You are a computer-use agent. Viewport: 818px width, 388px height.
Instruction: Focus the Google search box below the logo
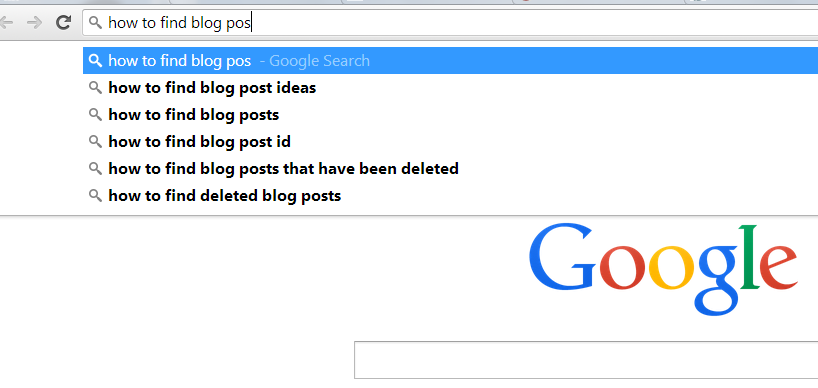point(586,360)
